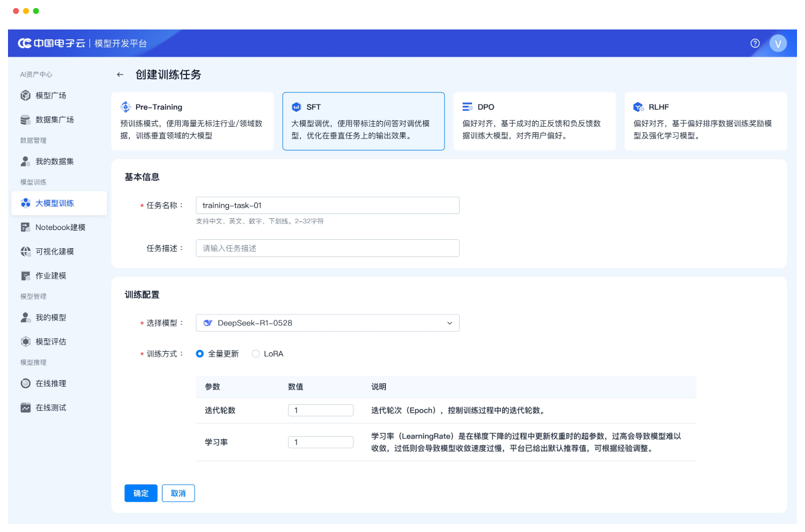Open 在线推理 in the sidebar

[50, 384]
